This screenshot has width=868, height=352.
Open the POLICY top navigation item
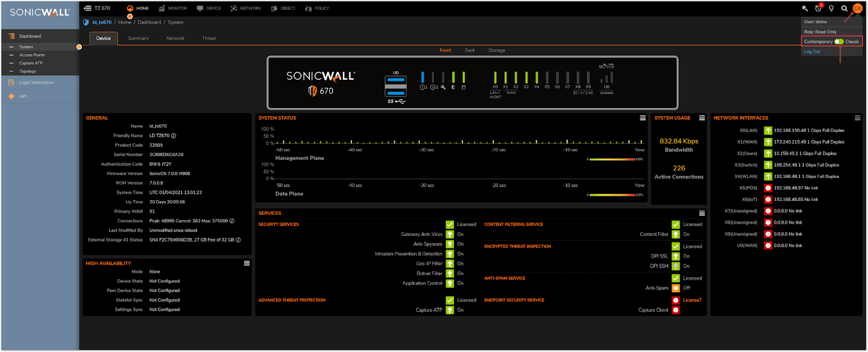click(317, 8)
